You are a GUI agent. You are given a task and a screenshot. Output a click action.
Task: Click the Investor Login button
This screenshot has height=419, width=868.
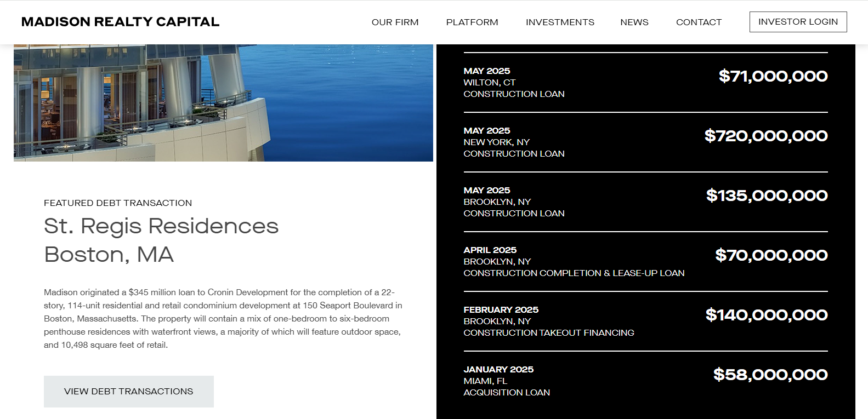click(x=797, y=22)
